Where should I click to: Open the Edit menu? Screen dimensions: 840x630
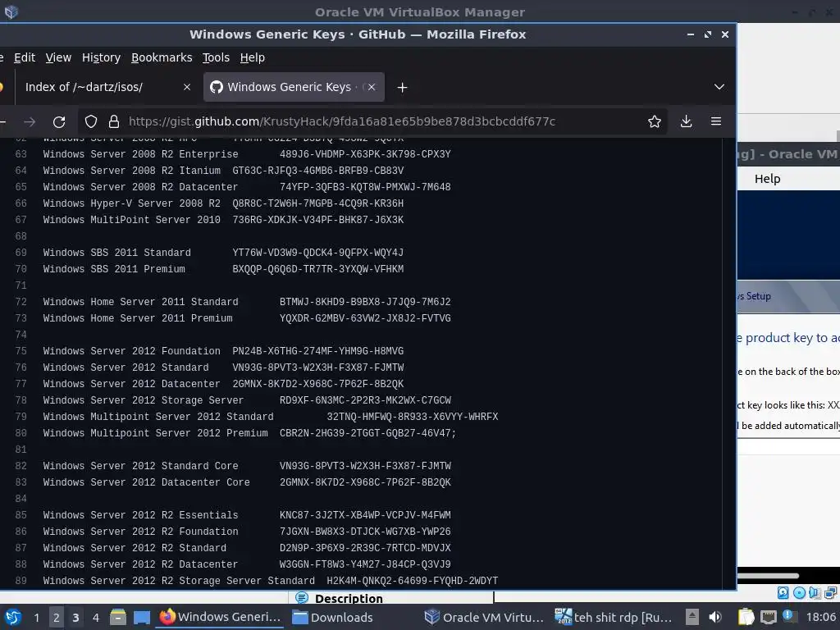[x=25, y=57]
